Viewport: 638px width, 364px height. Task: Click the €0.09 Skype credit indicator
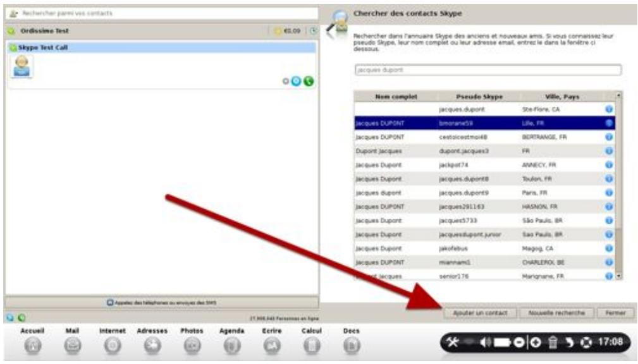click(287, 31)
